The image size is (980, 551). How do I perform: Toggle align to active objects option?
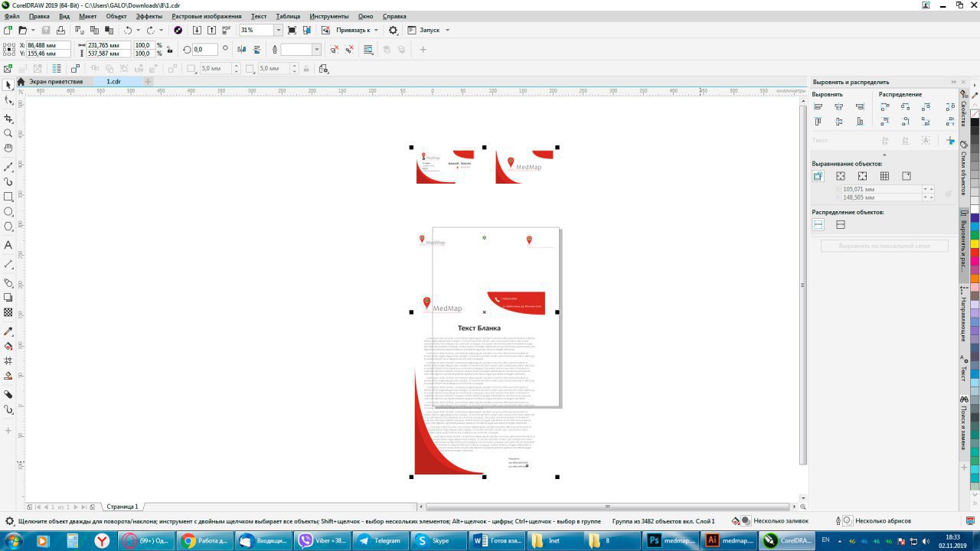[818, 176]
